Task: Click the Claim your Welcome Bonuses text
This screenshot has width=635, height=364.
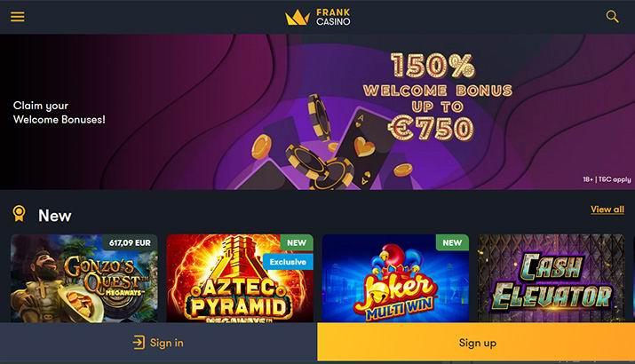Action: (60, 113)
